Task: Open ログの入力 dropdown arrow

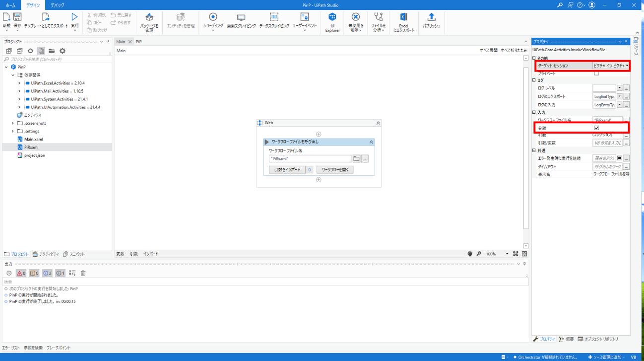Action: (619, 105)
